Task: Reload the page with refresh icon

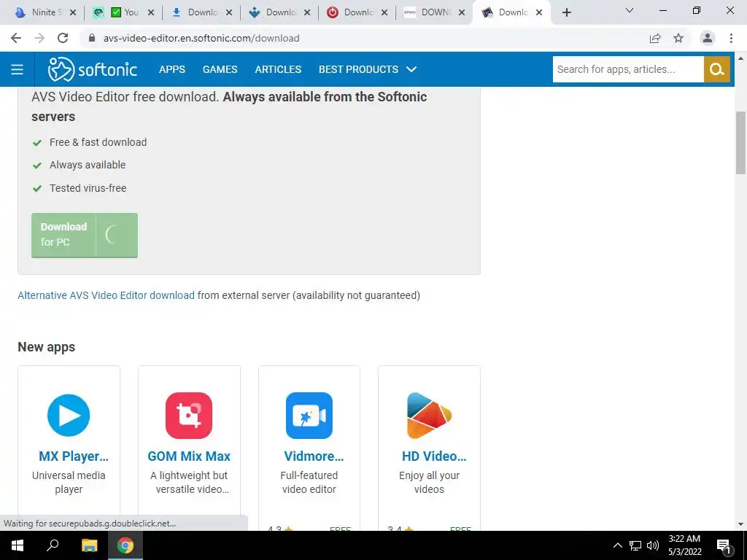Action: 63,38
